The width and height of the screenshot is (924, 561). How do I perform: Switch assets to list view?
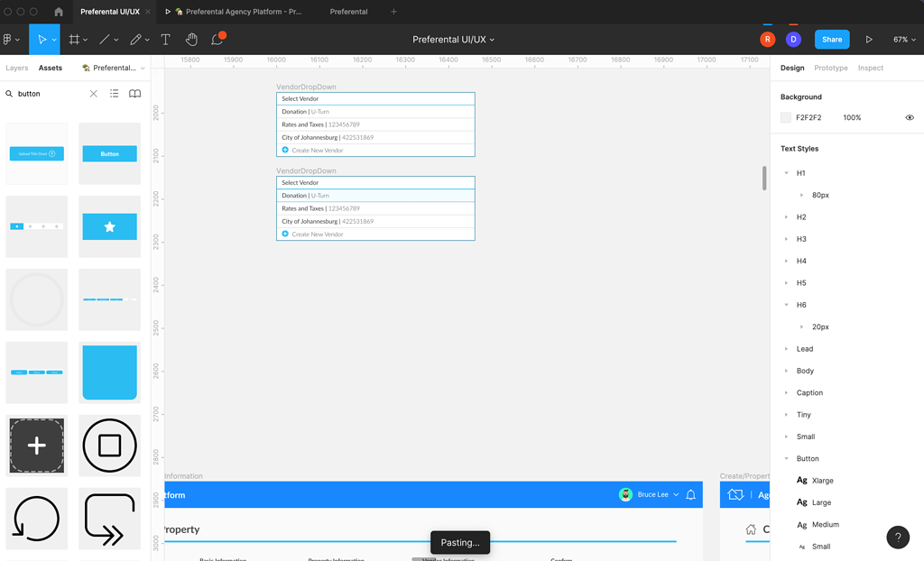pos(115,94)
